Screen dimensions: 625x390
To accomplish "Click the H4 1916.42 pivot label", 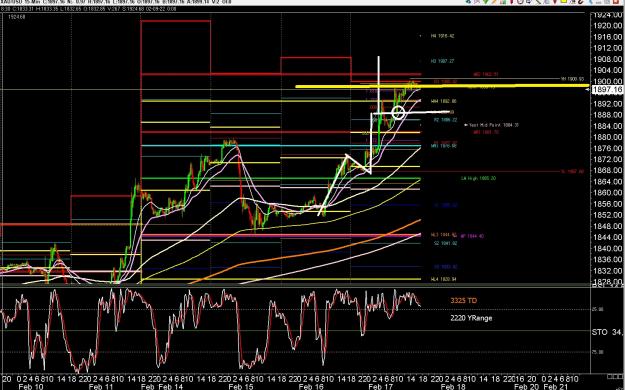I will [x=442, y=36].
